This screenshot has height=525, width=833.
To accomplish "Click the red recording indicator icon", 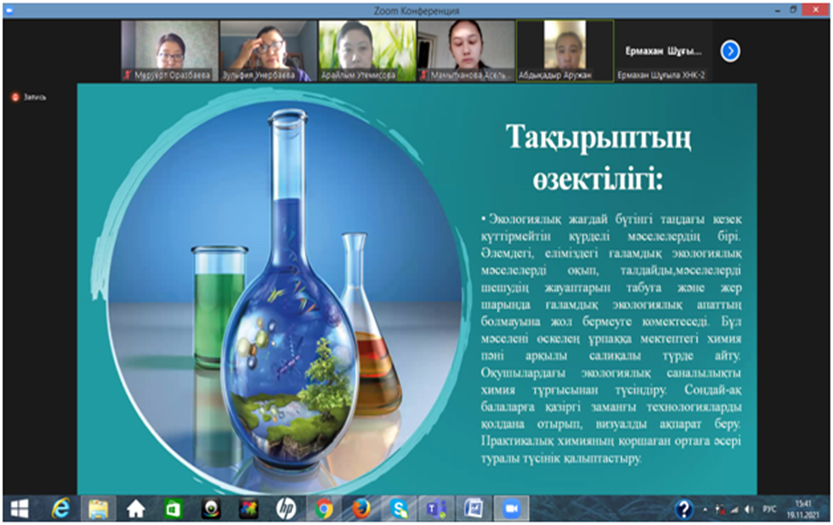I will click(x=15, y=97).
